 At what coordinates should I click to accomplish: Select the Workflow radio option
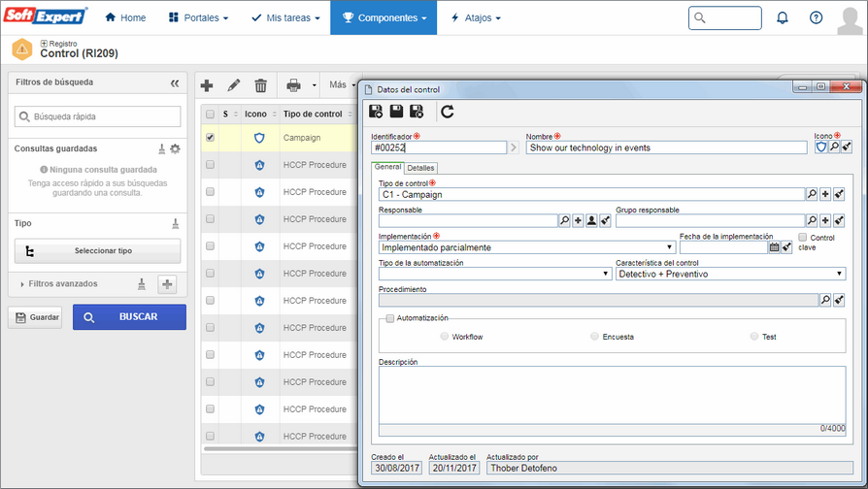click(444, 337)
